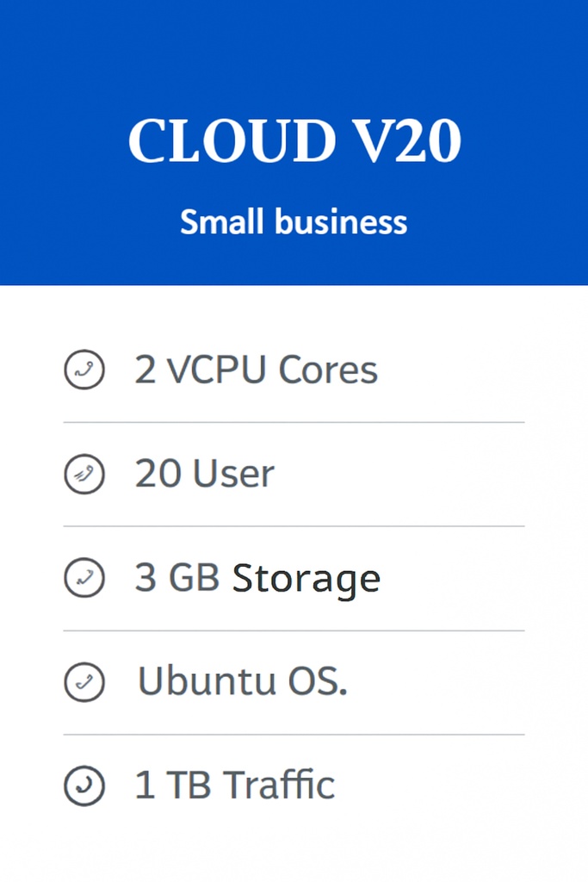Image resolution: width=588 pixels, height=882 pixels.
Task: Select the check icon beside 3 GB Storage
Action: 84,578
